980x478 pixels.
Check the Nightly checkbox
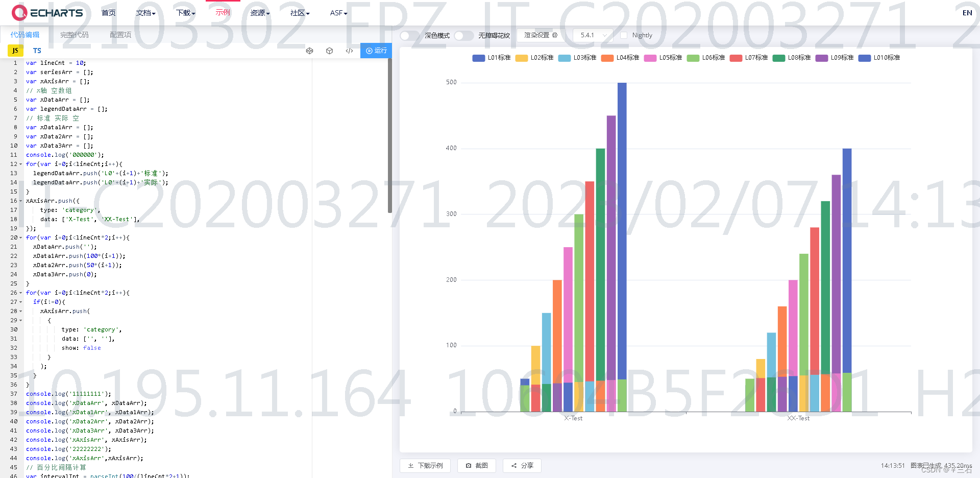pos(623,35)
